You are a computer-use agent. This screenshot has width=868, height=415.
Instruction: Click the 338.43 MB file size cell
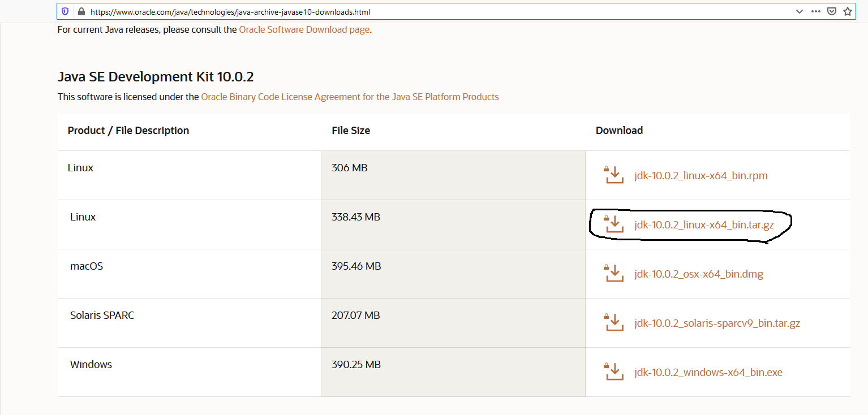(x=453, y=224)
